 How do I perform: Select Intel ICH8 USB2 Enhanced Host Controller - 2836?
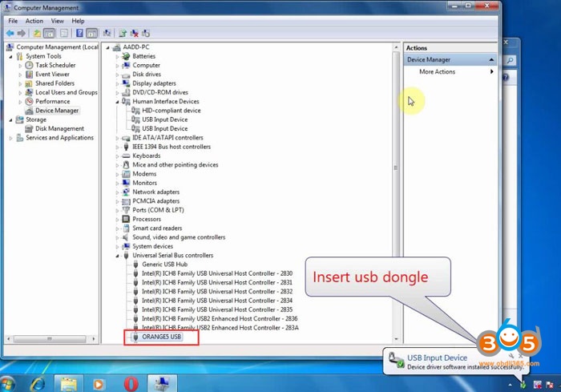pyautogui.click(x=220, y=318)
